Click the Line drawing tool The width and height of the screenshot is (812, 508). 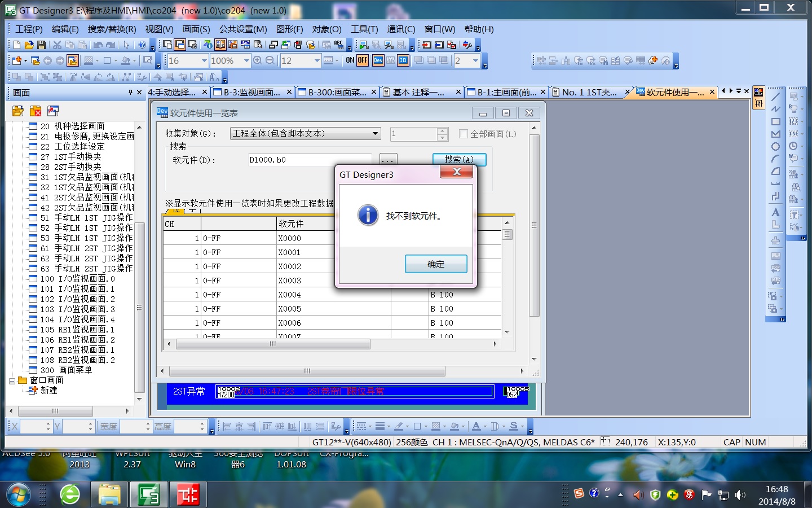[x=775, y=97]
